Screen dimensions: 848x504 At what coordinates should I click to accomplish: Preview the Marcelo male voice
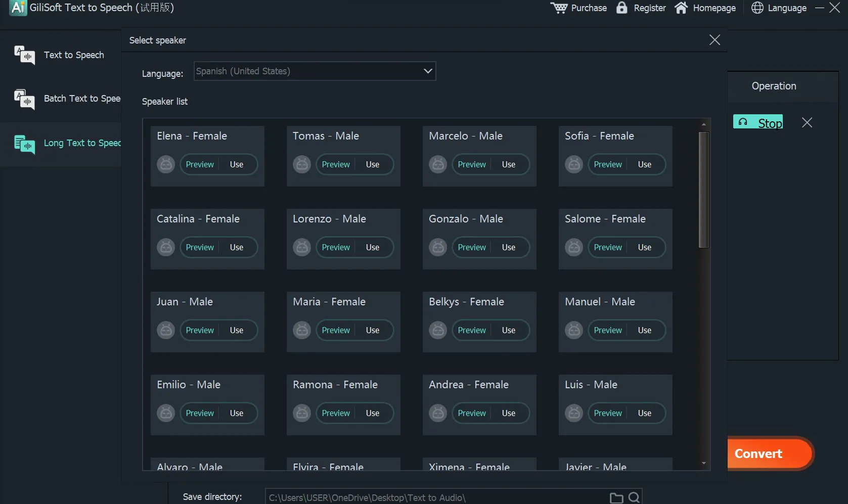tap(472, 164)
